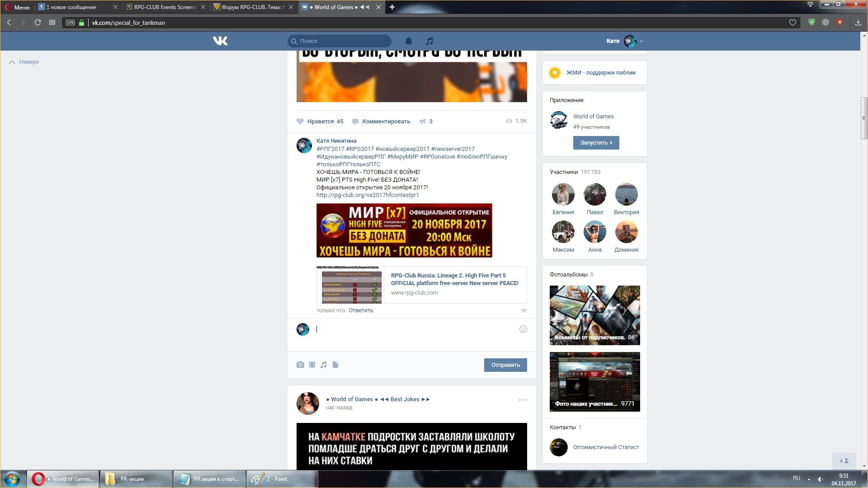Click the Запустить app button

click(596, 143)
